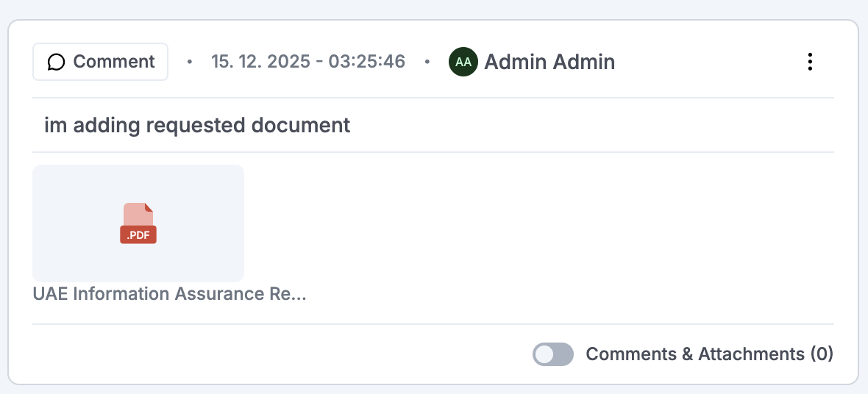Click the .PDF badge label on file icon

[138, 235]
